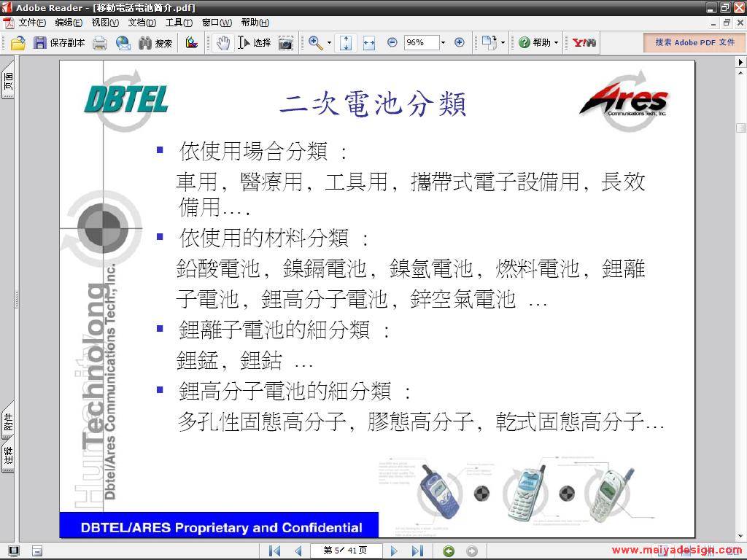Viewport: 747px width, 560px height.
Task: Click the Fit Width icon
Action: [x=369, y=43]
